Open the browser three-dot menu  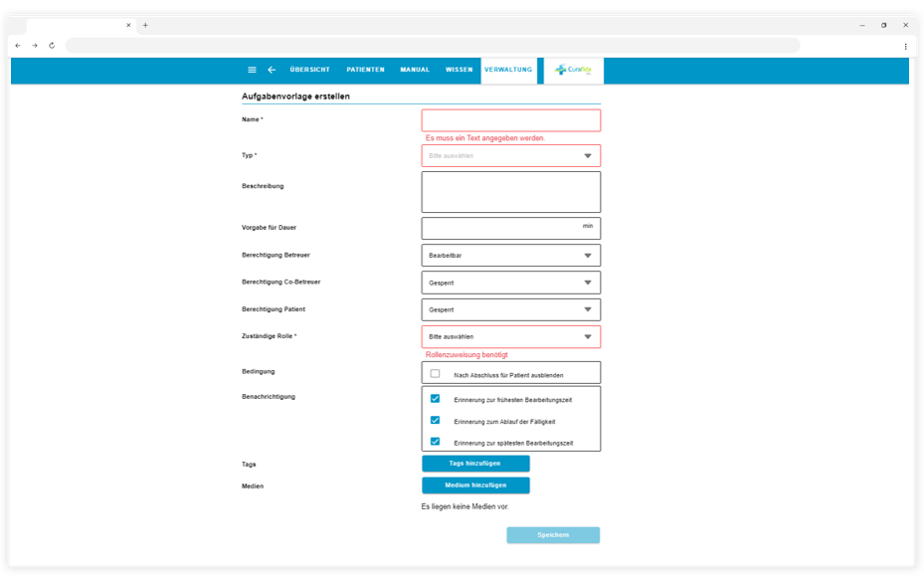point(906,46)
